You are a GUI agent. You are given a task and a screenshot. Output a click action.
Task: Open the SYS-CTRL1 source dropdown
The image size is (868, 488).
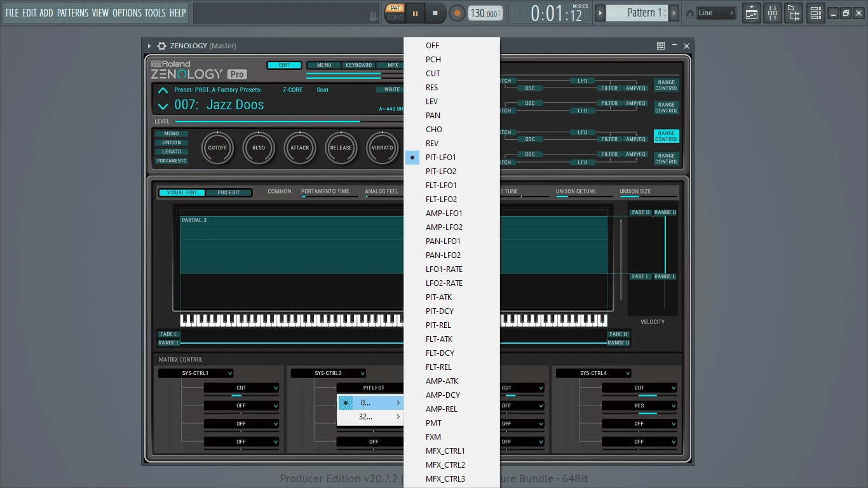[196, 373]
